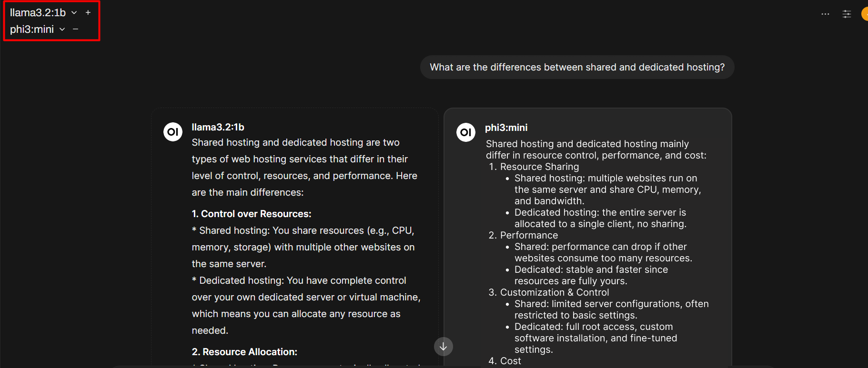868x368 pixels.
Task: Jump to bottom using the down-arrow button
Action: pos(443,347)
